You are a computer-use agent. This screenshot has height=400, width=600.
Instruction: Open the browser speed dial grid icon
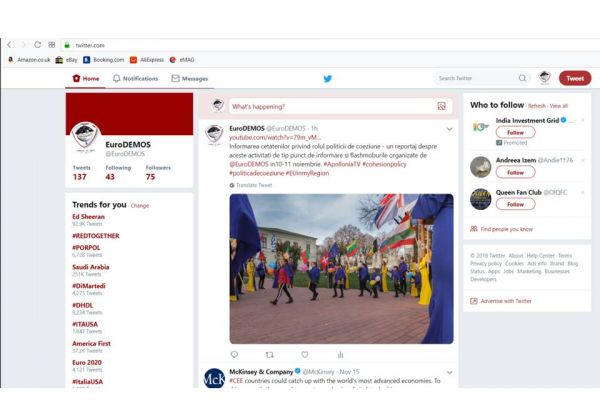point(52,45)
